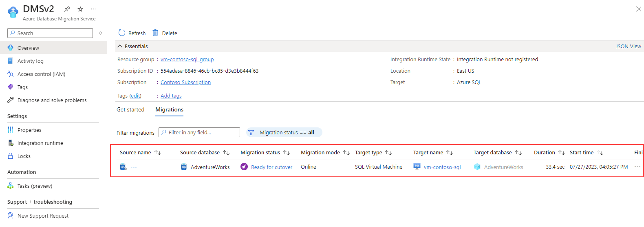Collapse the left navigation pane
This screenshot has width=644, height=227.
pyautogui.click(x=101, y=33)
